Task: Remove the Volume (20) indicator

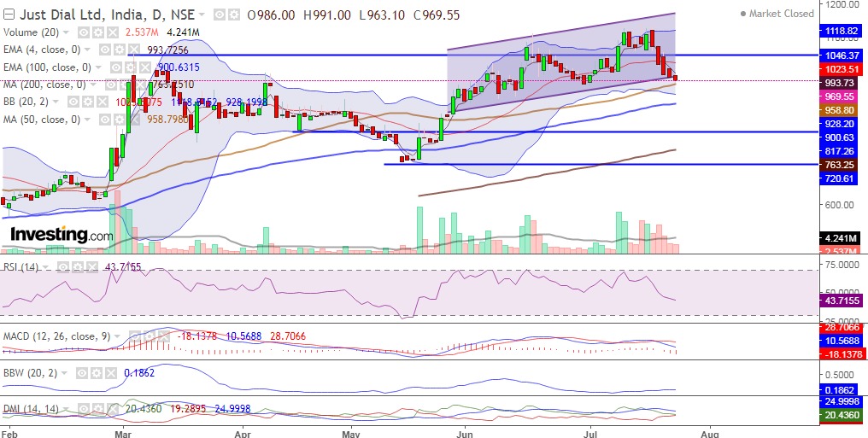Action: pyautogui.click(x=113, y=32)
